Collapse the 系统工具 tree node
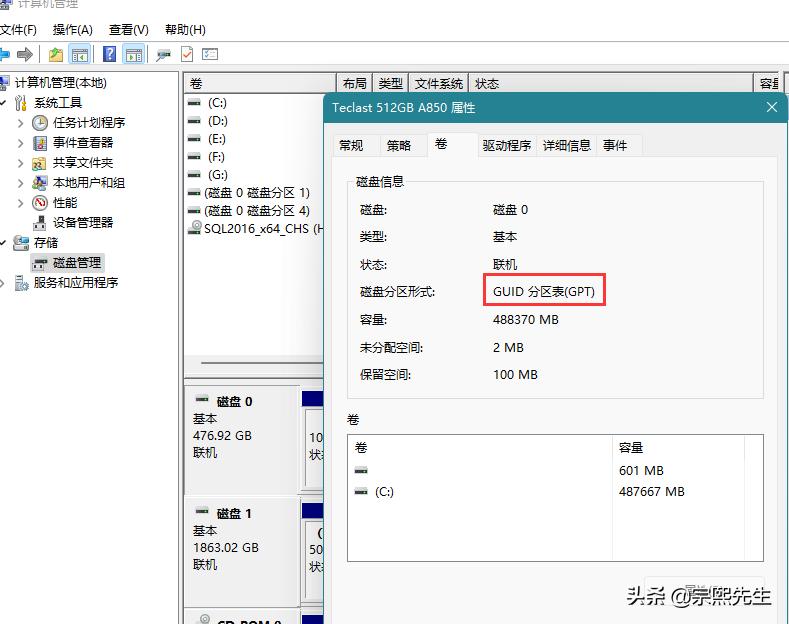Image resolution: width=789 pixels, height=624 pixels. click(x=3, y=103)
